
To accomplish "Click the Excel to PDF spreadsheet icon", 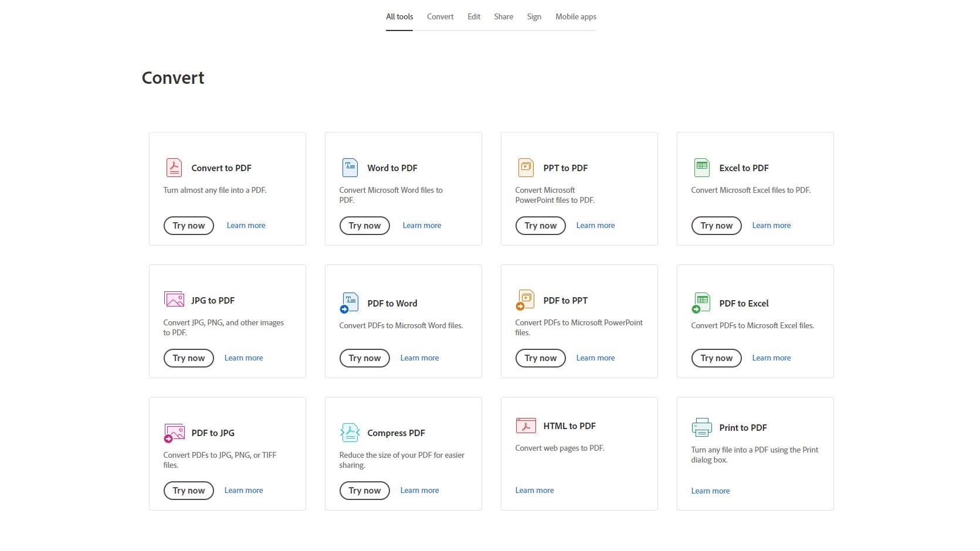I will pyautogui.click(x=701, y=168).
